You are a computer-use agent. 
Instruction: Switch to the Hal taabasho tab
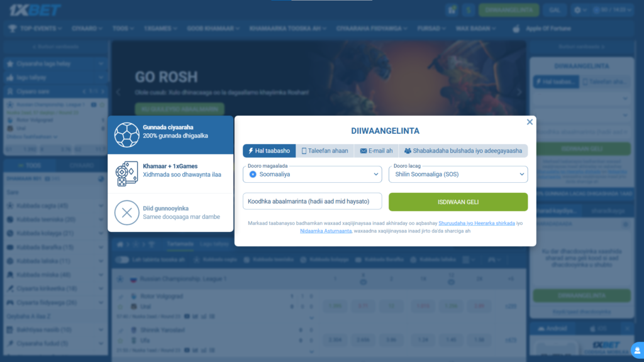click(x=269, y=151)
